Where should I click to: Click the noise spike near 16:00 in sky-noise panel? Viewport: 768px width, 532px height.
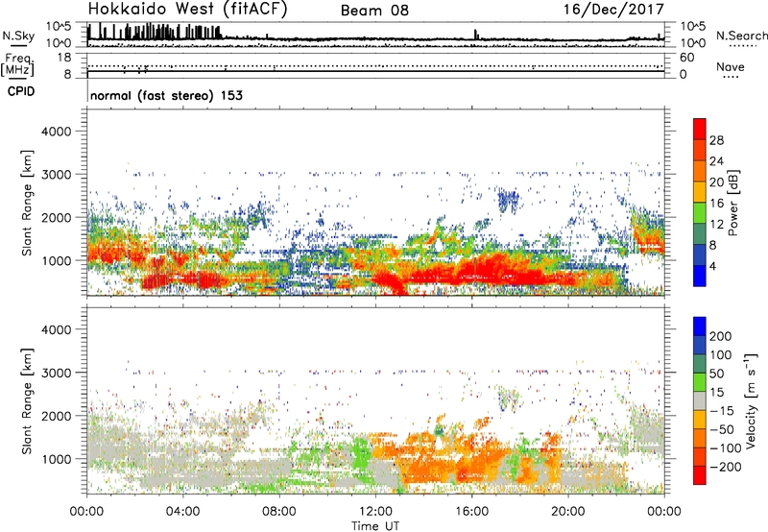(x=476, y=35)
